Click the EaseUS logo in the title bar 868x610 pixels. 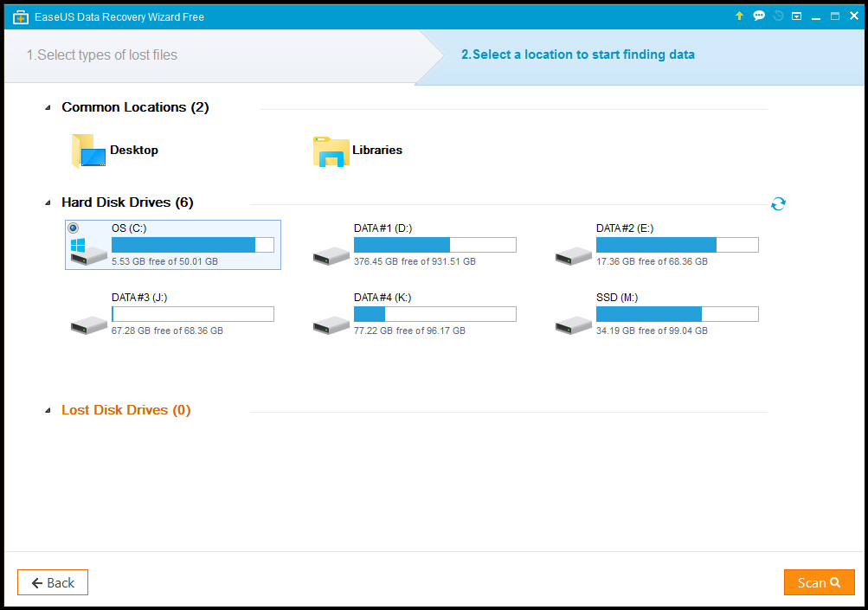point(20,16)
